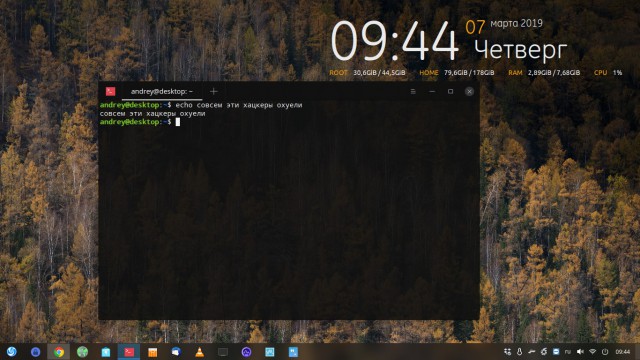Add a new terminal tab with plus

(213, 91)
